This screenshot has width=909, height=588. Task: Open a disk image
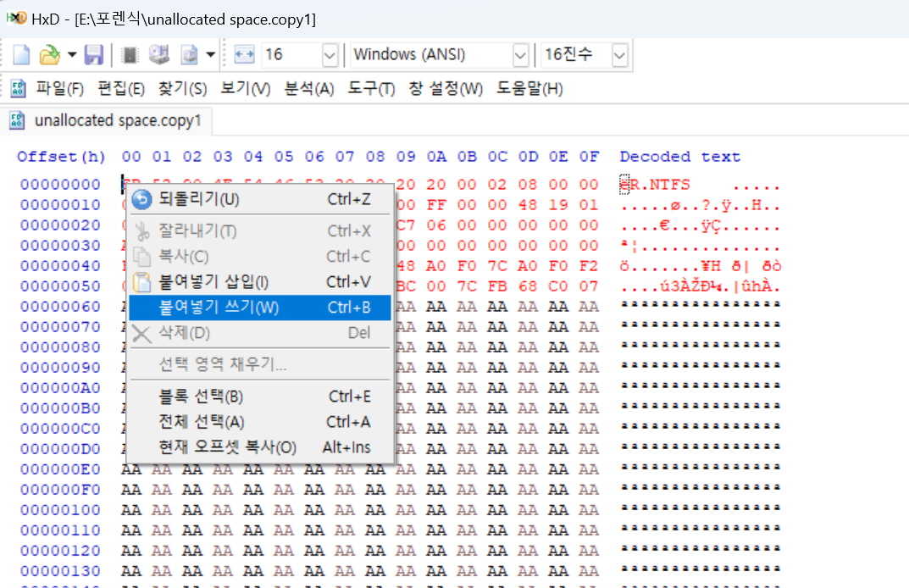point(188,55)
